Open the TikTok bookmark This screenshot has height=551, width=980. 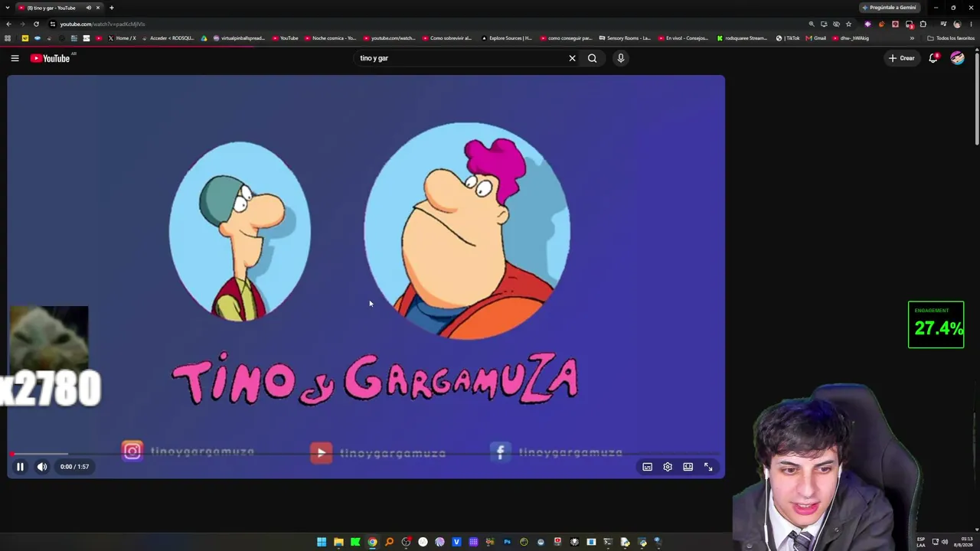pos(788,38)
